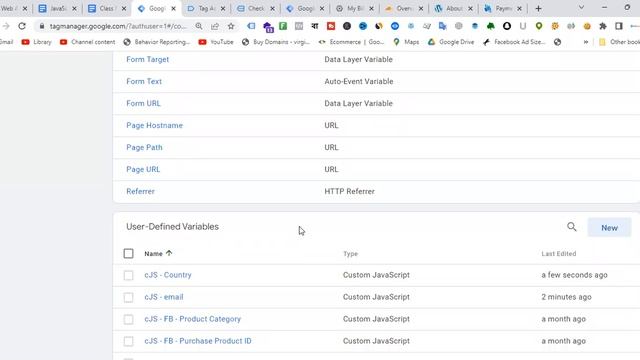Click the green F extension icon
Image resolution: width=640 pixels, height=360 pixels.
point(283,26)
